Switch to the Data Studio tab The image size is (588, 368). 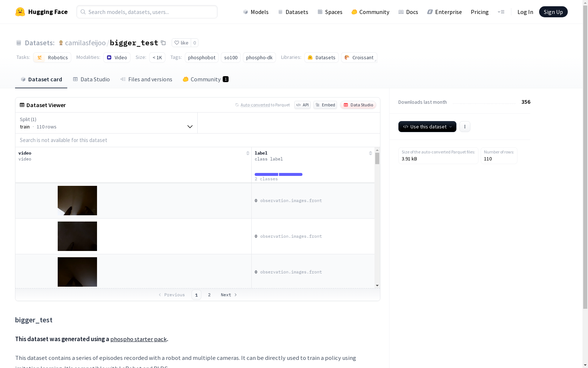(91, 79)
